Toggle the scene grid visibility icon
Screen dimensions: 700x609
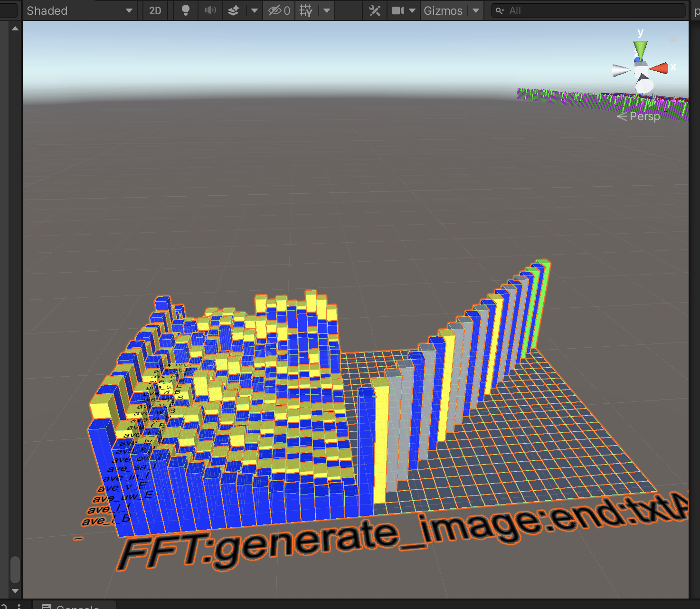(x=306, y=10)
